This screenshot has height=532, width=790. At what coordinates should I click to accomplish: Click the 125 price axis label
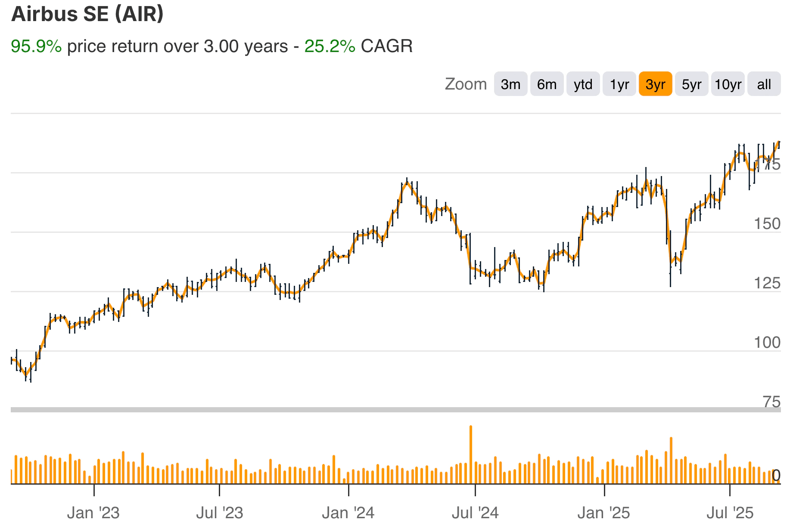click(x=767, y=283)
